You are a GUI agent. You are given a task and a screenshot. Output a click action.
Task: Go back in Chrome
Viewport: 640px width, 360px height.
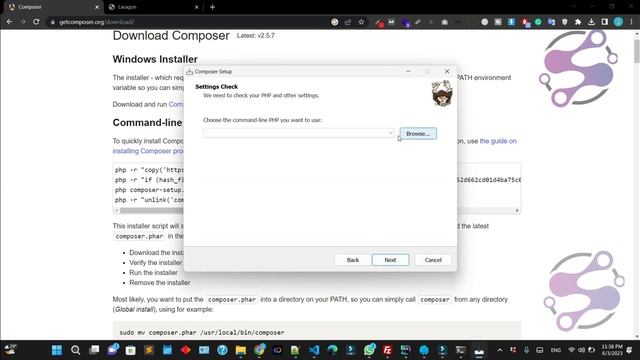pos(9,22)
